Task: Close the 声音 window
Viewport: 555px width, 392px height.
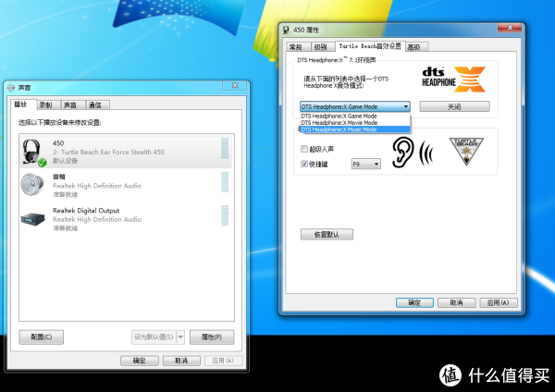Action: coord(235,86)
